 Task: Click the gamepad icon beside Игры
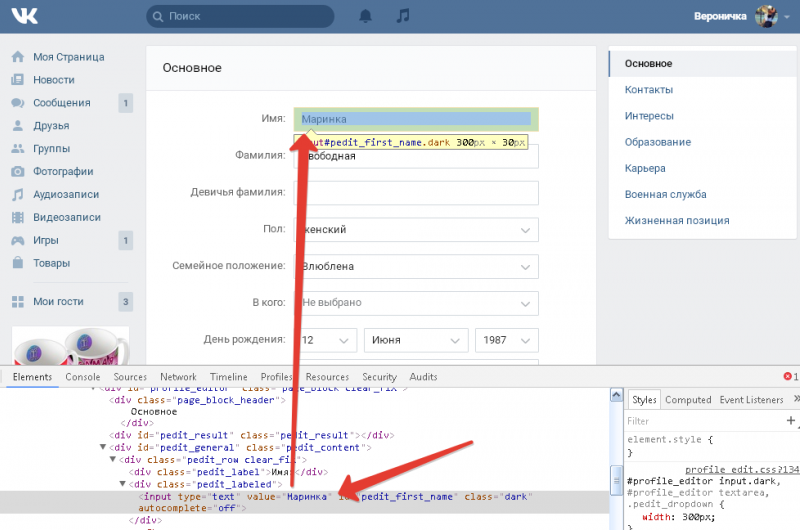tap(18, 240)
